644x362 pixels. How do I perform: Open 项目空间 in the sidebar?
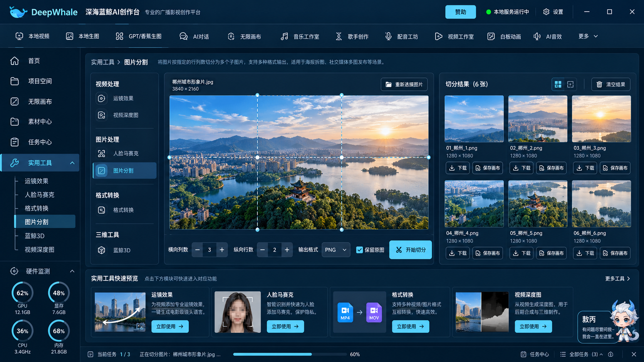(x=40, y=81)
